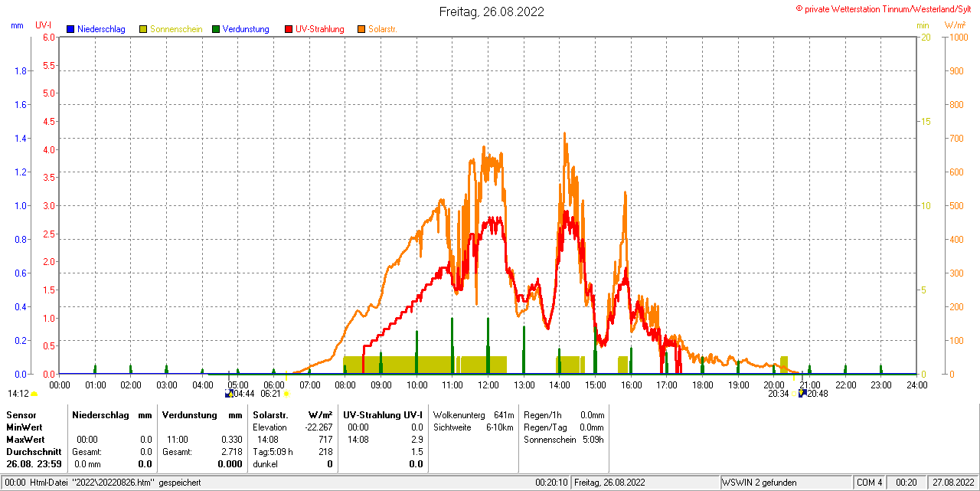Click the solar maximum value 717
This screenshot has height=491, width=980.
click(325, 440)
